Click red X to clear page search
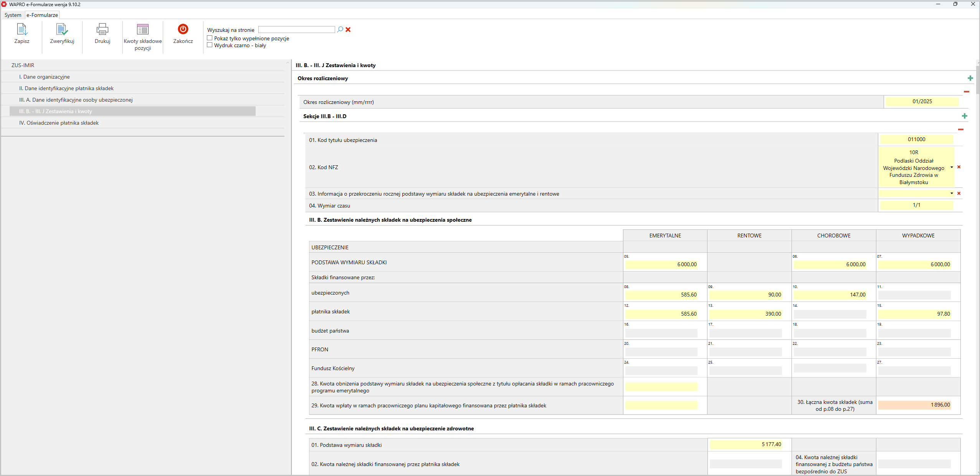Viewport: 980px width, 476px height. 348,30
